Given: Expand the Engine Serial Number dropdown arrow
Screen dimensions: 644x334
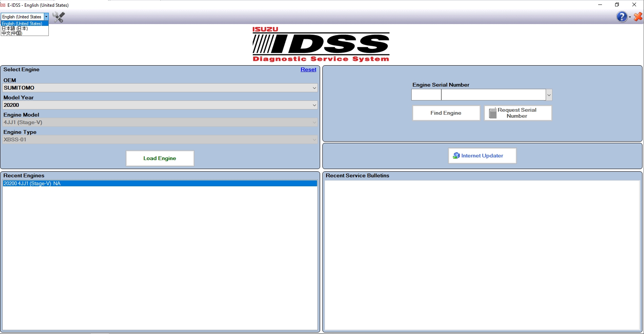Looking at the screenshot, I should pos(549,94).
